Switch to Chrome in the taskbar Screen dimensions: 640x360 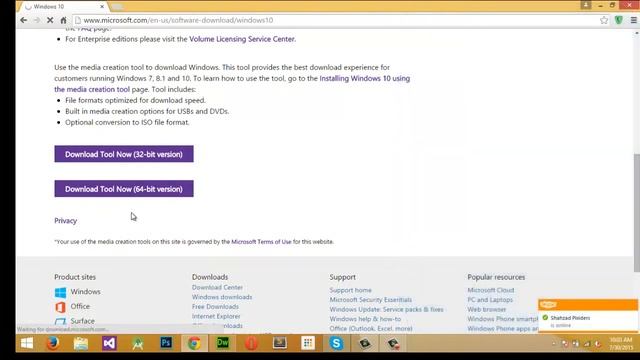194,343
